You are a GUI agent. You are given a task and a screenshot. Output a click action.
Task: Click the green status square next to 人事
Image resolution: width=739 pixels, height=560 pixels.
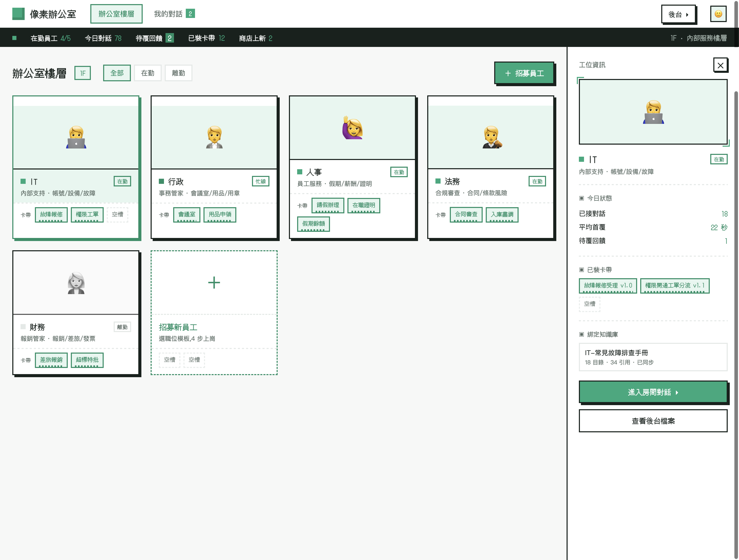[x=300, y=172]
